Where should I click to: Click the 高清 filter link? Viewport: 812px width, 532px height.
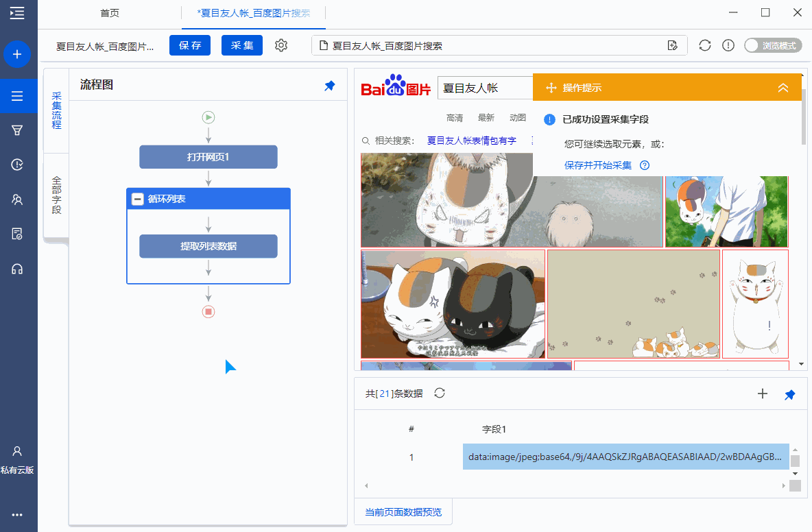coord(455,117)
